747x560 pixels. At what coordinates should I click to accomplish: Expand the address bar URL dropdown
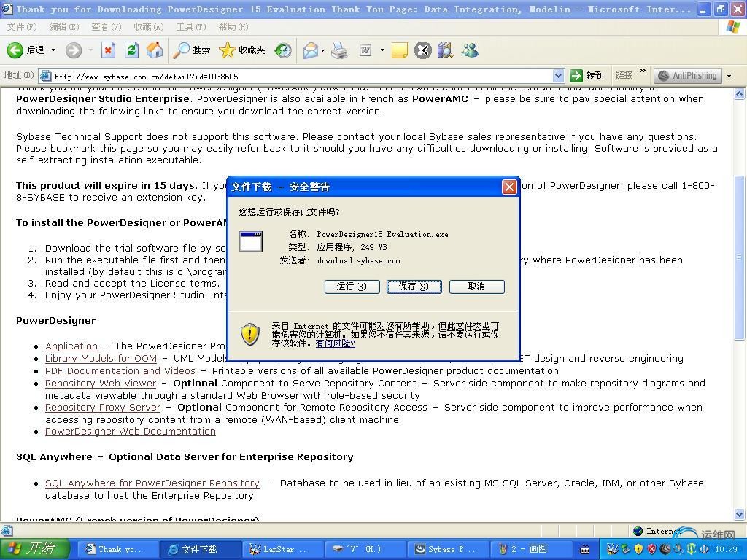(558, 75)
